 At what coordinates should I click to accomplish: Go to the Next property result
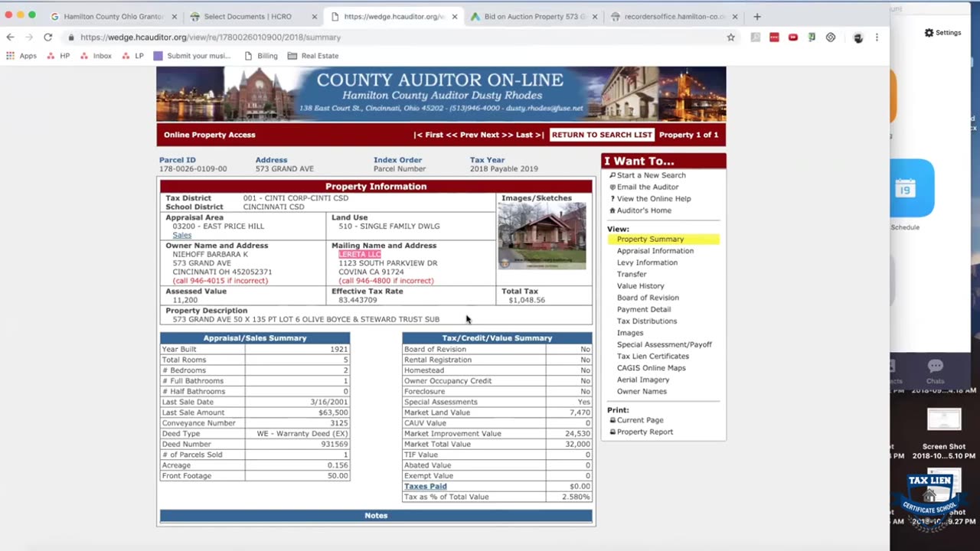click(x=496, y=135)
